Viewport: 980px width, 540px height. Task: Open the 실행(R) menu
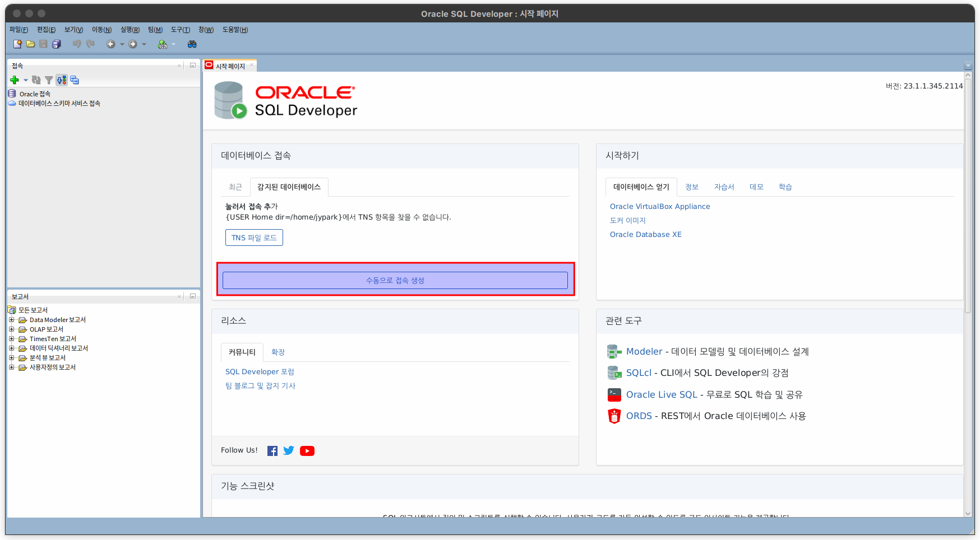tap(130, 30)
